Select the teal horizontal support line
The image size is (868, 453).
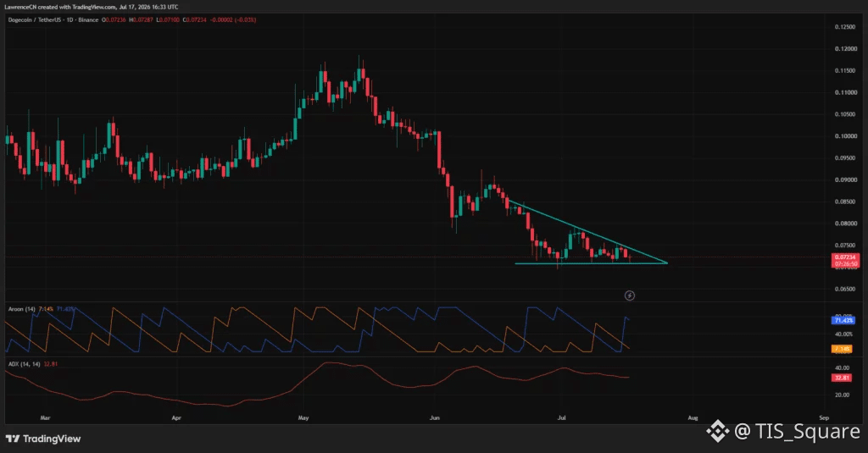591,263
